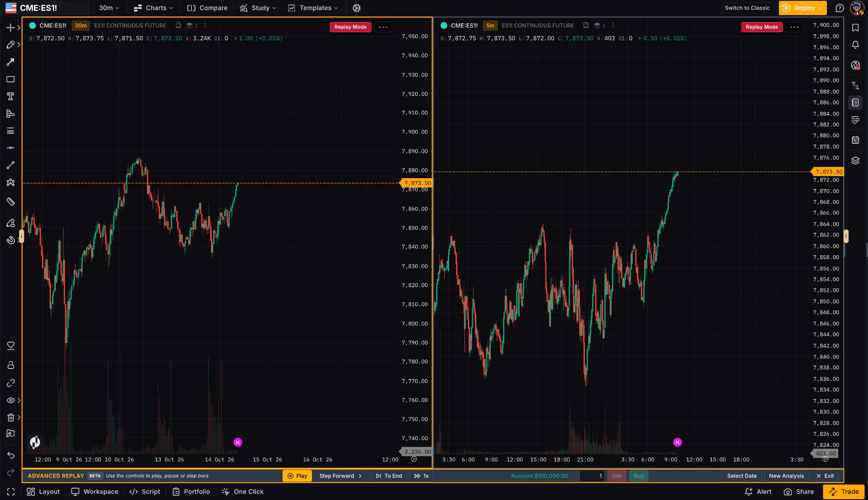Click Select Date button
Screen dimensions: 868x500
[742, 476]
